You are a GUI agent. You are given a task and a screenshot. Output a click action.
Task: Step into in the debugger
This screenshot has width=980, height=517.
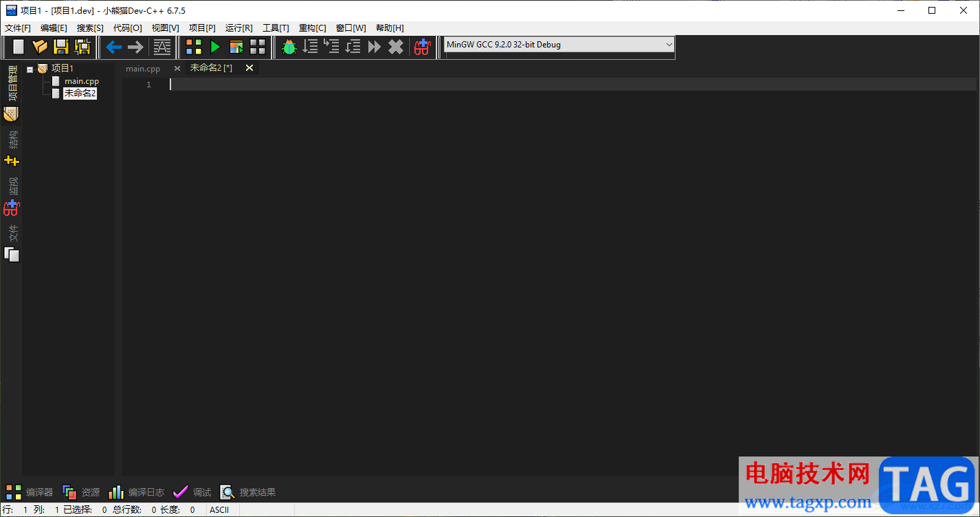click(332, 47)
